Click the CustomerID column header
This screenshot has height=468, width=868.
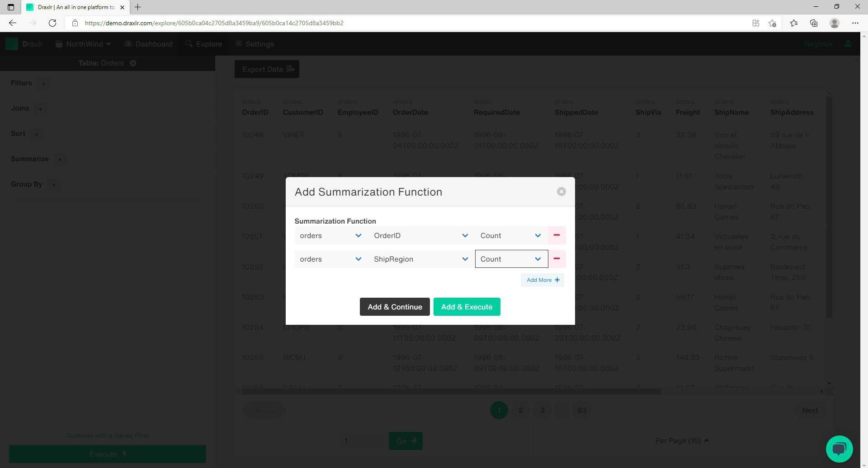pos(303,112)
